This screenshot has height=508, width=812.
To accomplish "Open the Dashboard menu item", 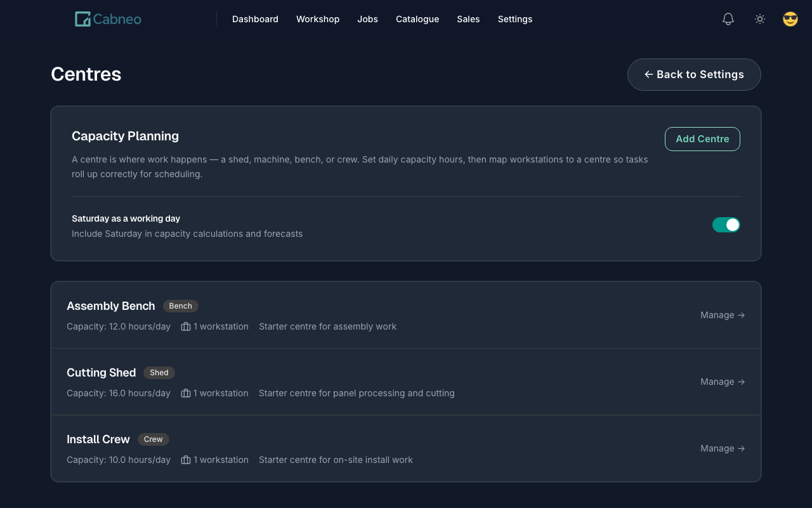I will pos(255,19).
